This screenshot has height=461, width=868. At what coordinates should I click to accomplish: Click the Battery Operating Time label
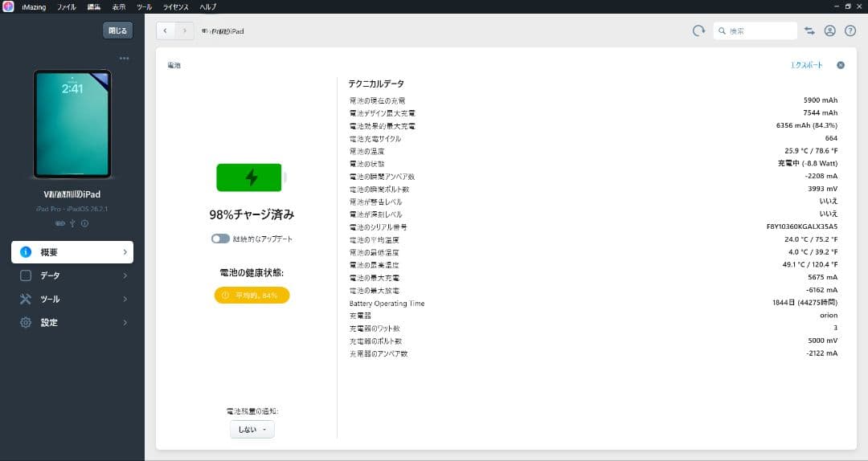pyautogui.click(x=387, y=304)
